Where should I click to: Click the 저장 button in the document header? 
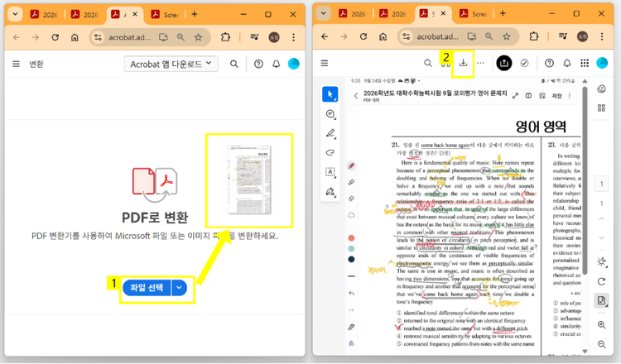557,96
